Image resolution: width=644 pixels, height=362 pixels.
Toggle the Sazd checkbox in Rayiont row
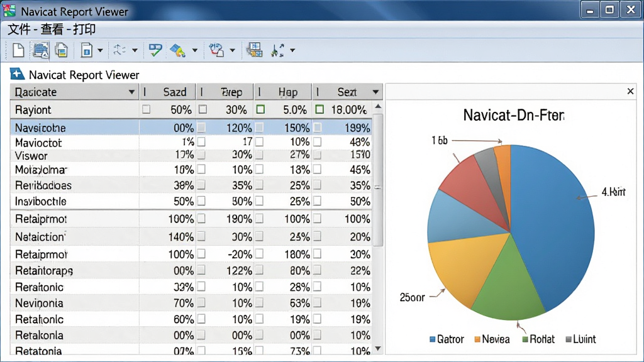point(146,109)
